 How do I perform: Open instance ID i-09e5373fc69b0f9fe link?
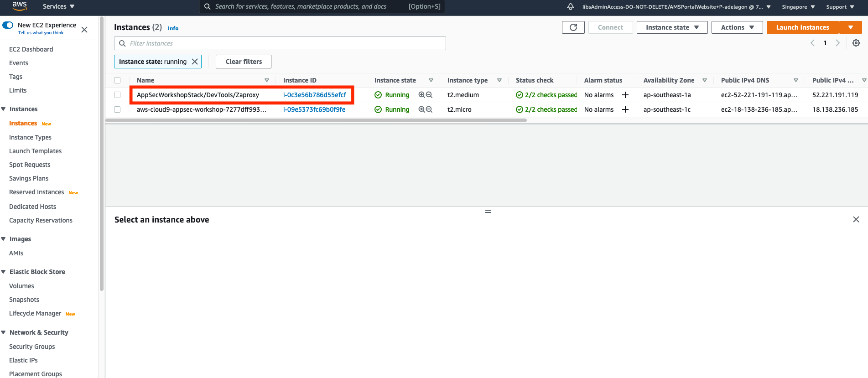coord(314,109)
